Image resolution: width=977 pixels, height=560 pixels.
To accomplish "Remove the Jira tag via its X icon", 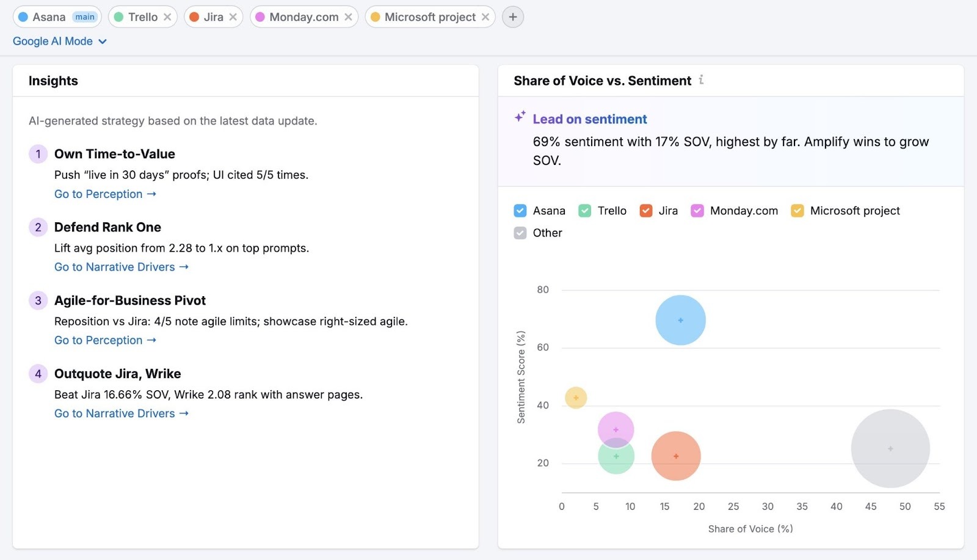I will pyautogui.click(x=232, y=16).
